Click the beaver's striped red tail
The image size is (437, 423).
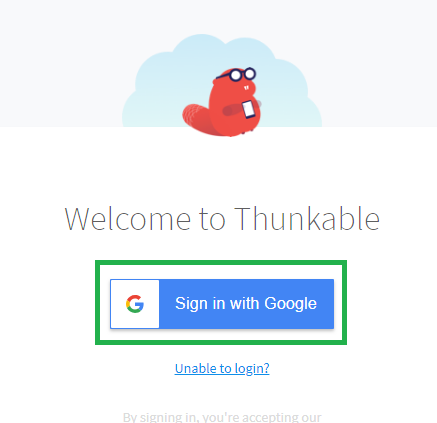click(x=197, y=118)
